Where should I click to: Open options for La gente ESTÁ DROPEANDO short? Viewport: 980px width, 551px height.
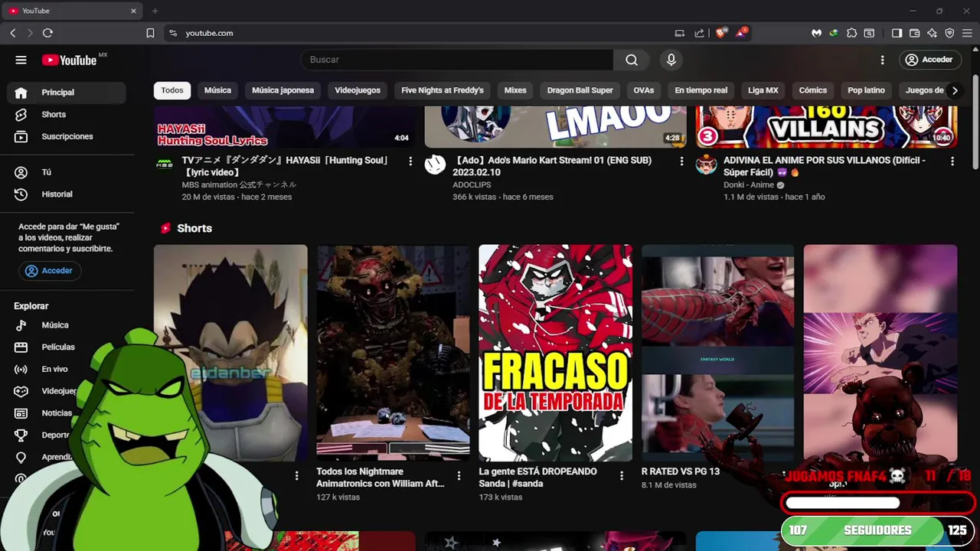622,476
